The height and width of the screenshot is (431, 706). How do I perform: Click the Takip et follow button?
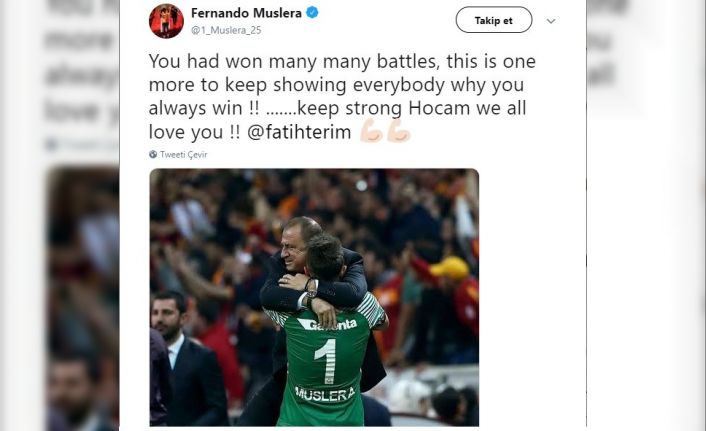493,20
